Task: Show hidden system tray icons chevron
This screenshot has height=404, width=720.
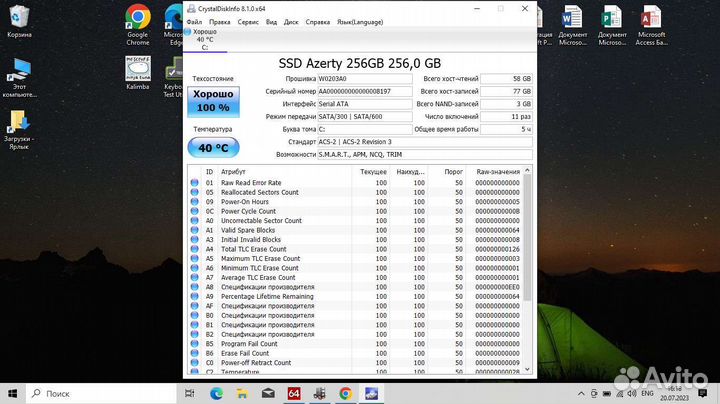Action: (x=581, y=393)
